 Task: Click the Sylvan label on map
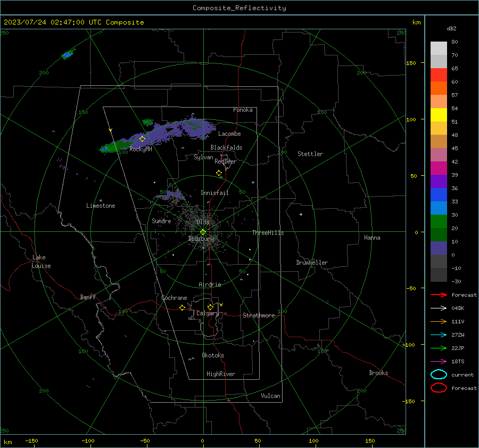click(203, 157)
